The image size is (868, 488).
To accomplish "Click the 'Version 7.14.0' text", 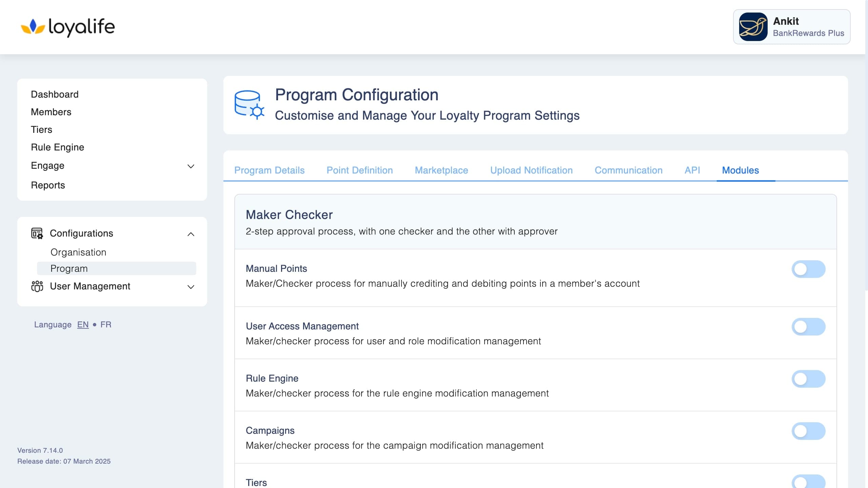I will pyautogui.click(x=40, y=450).
